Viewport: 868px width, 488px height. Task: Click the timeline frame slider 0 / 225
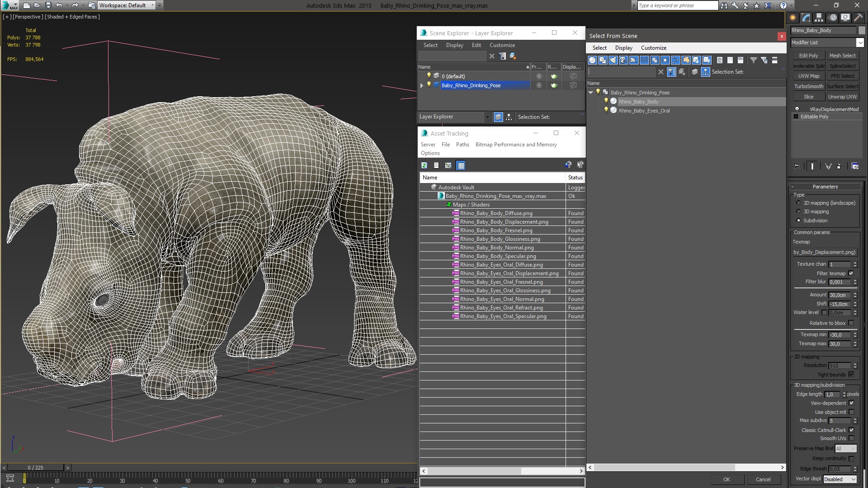[36, 468]
